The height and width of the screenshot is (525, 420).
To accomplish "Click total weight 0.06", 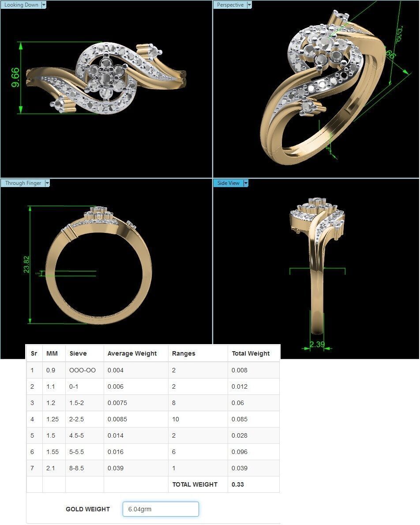I will pyautogui.click(x=237, y=403).
